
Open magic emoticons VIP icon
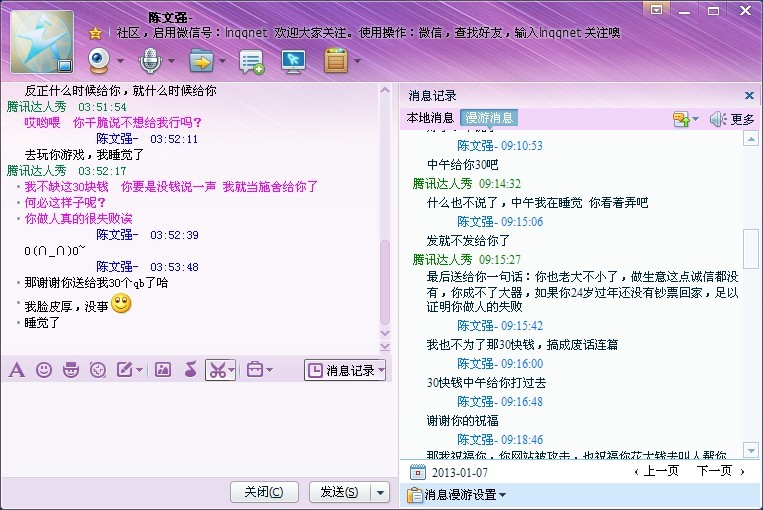pos(71,370)
